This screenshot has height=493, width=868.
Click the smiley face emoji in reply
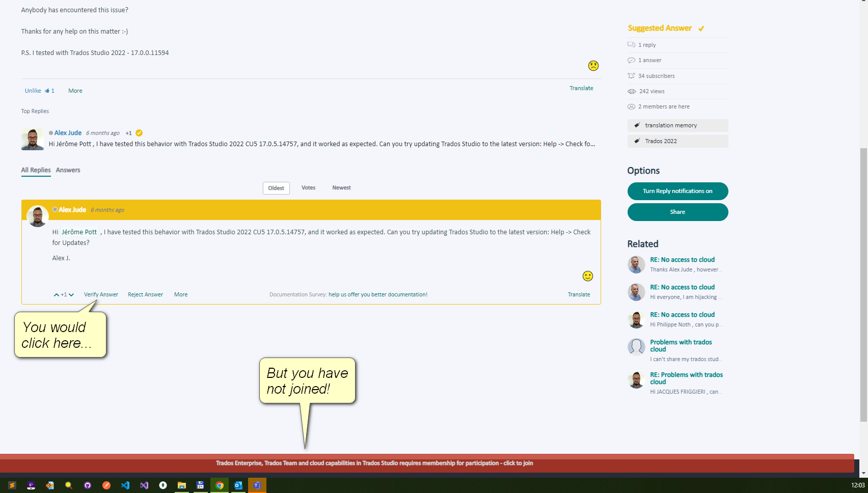click(588, 276)
